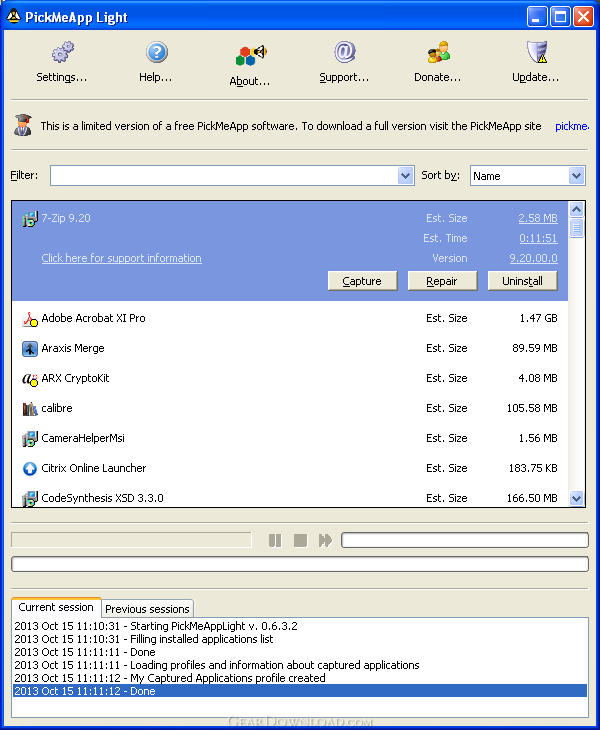Click the application list scrollbar thumb

pos(576,228)
